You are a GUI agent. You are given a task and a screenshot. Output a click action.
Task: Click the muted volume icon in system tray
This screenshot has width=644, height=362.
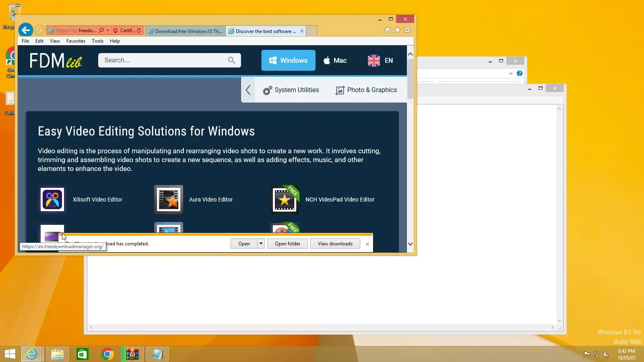point(606,354)
